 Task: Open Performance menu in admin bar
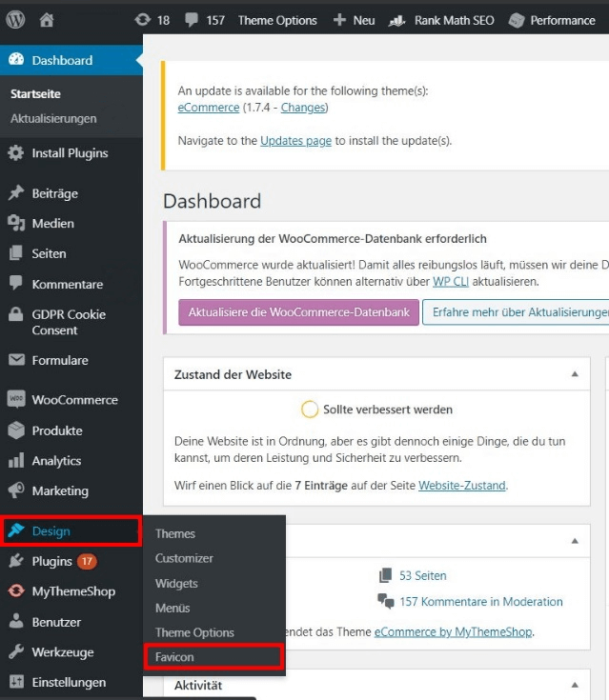pyautogui.click(x=562, y=21)
